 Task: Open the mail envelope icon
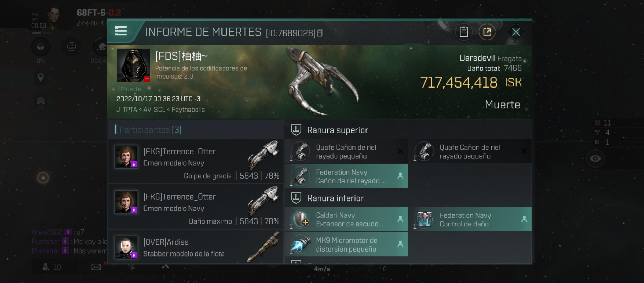coord(96,267)
